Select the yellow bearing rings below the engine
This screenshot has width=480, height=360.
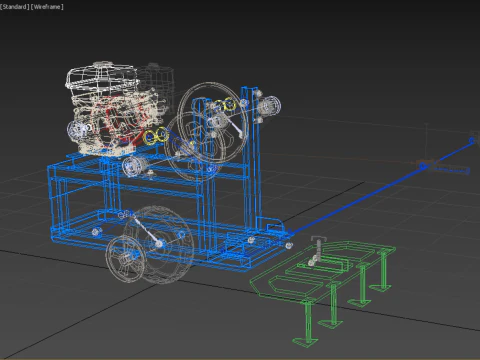point(156,136)
